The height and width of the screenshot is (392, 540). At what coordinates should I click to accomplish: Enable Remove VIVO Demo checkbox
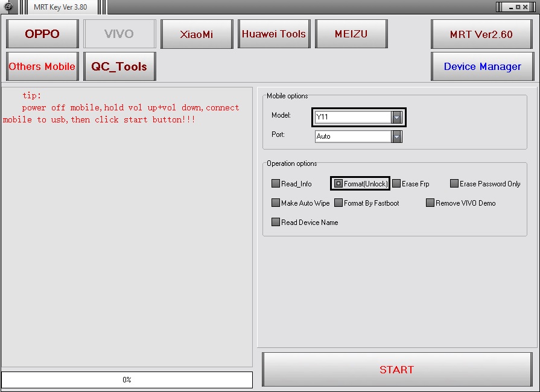click(430, 203)
